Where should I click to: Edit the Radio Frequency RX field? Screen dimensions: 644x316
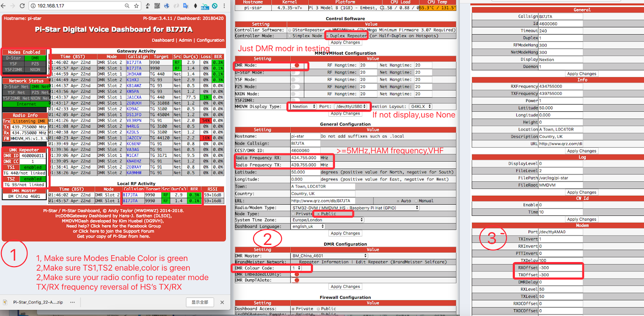305,158
